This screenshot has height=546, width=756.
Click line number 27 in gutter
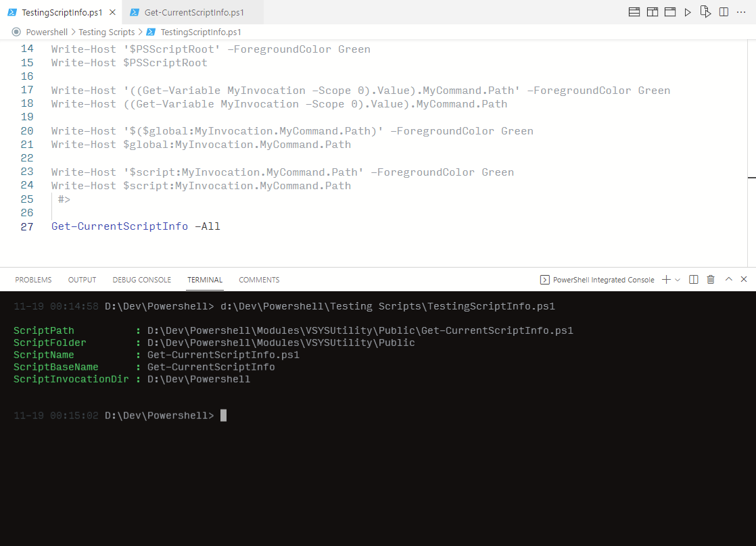point(27,226)
